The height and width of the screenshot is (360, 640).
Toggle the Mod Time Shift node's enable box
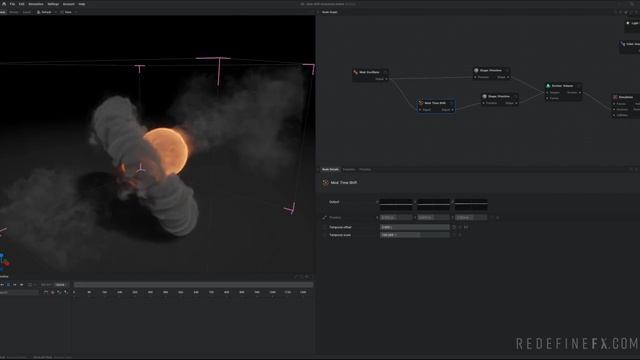451,103
